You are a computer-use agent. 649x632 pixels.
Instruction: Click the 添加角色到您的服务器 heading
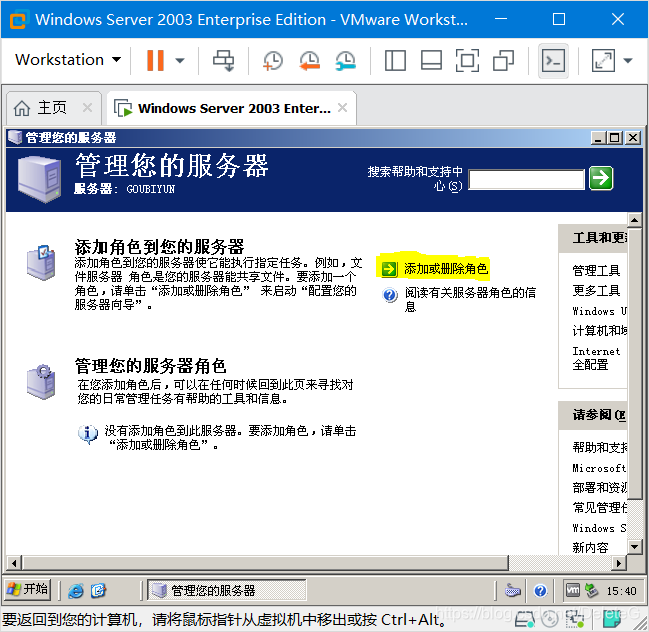[159, 247]
